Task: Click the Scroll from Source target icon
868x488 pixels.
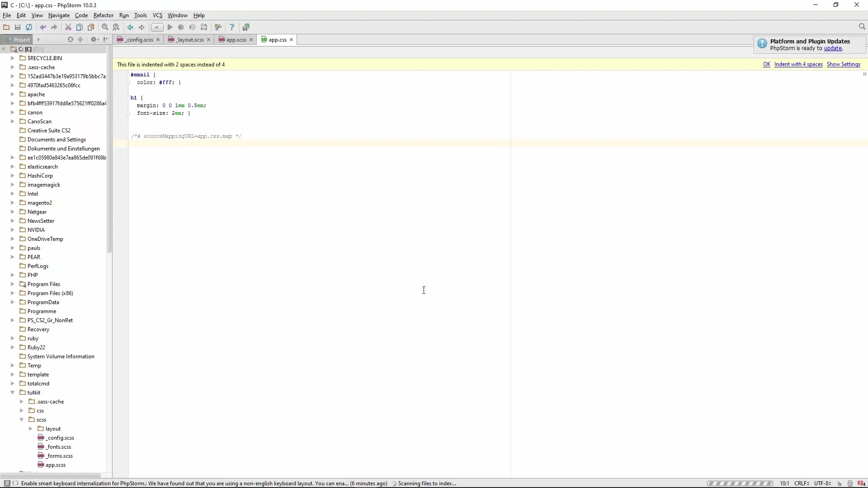Action: click(70, 39)
